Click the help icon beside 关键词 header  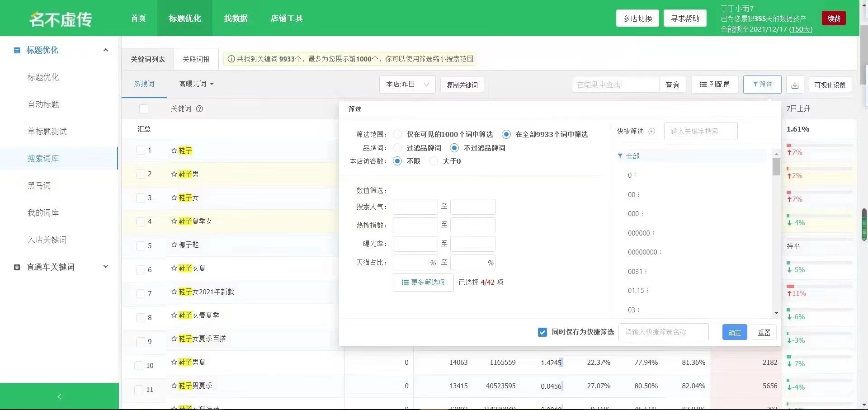199,109
